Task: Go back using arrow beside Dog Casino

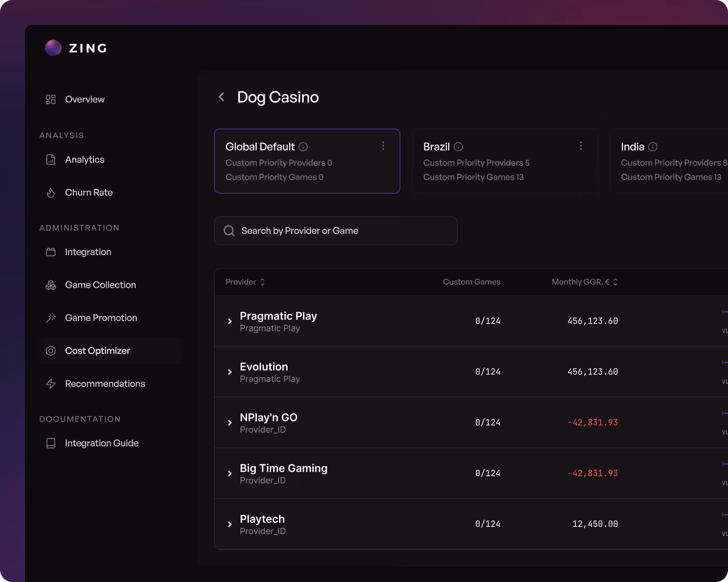Action: (222, 97)
